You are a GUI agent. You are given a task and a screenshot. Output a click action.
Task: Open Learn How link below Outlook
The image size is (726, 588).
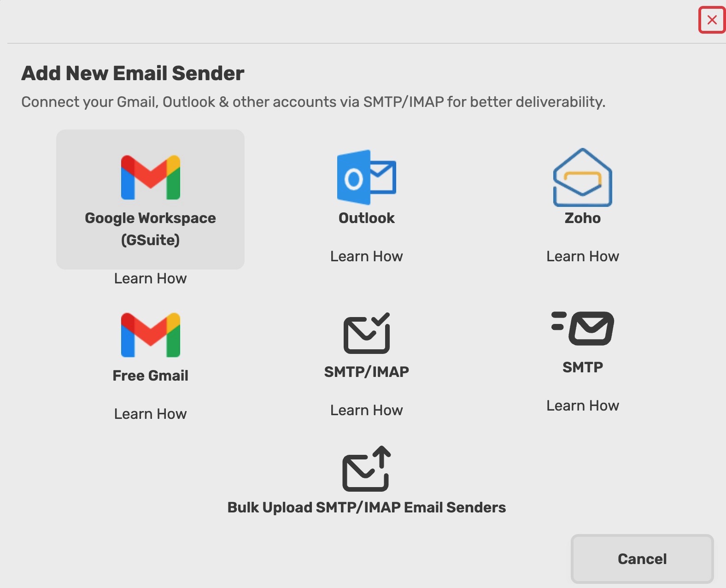point(366,256)
